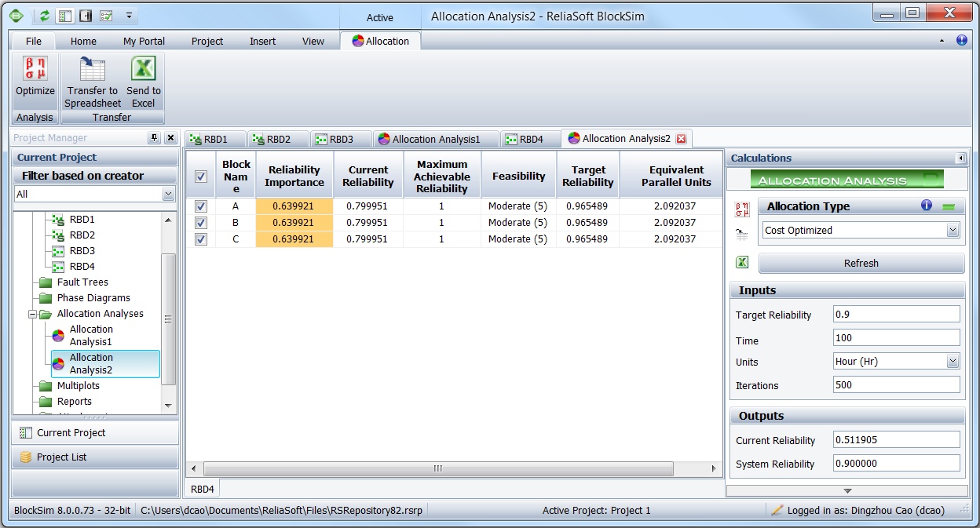
Task: Pin the Project Manager panel
Action: click(154, 138)
